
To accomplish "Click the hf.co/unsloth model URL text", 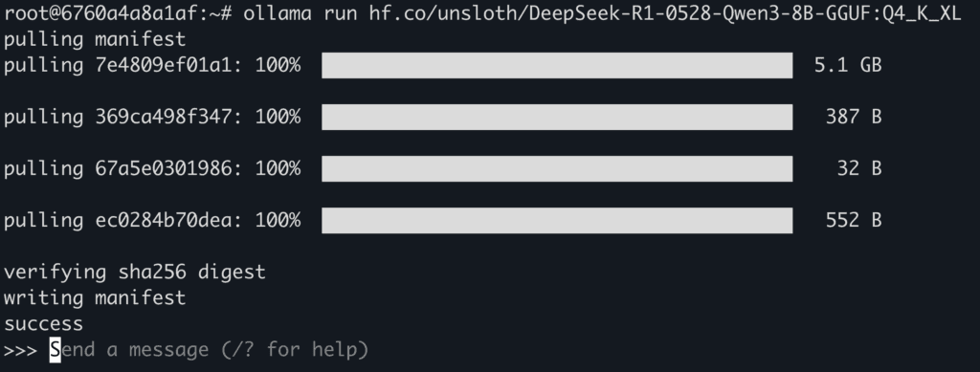I will coord(665,13).
